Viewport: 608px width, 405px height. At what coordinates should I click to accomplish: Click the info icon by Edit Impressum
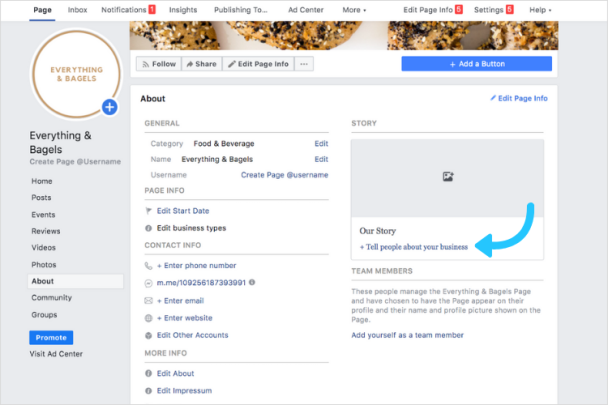[149, 390]
